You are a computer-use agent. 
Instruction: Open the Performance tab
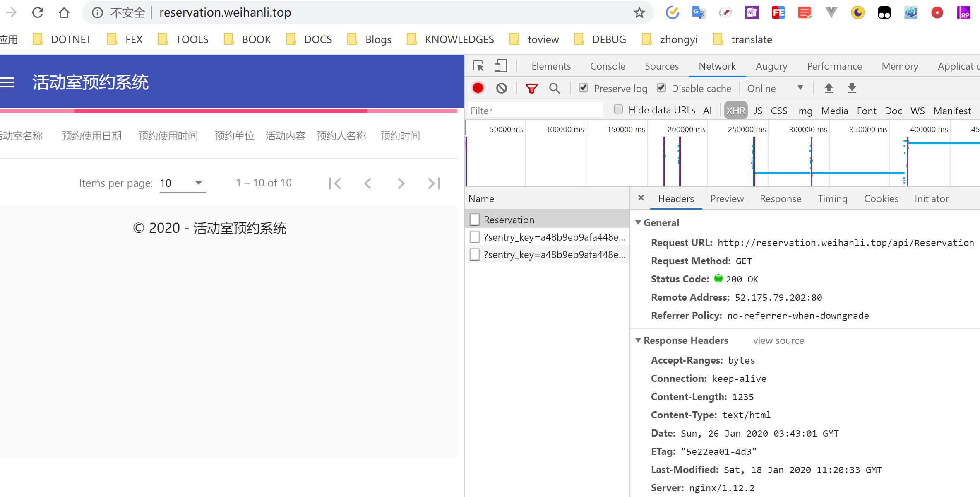click(834, 66)
